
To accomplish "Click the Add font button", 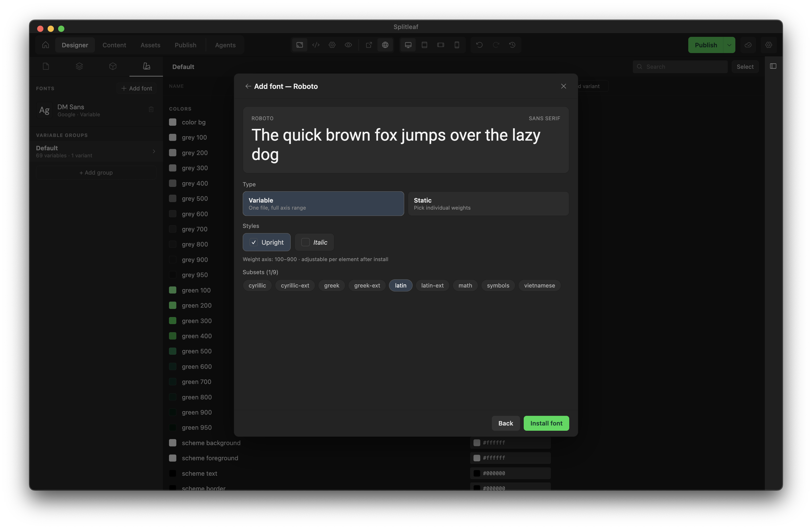I will pyautogui.click(x=137, y=88).
